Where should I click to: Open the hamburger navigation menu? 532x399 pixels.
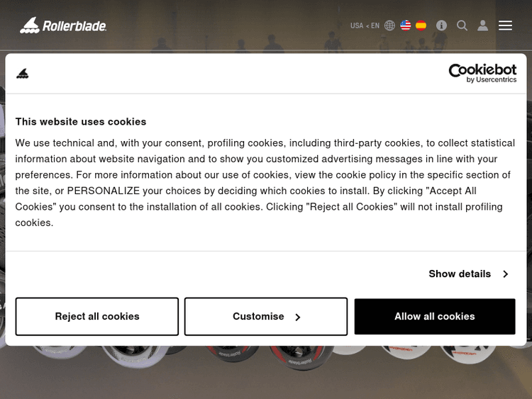point(505,26)
